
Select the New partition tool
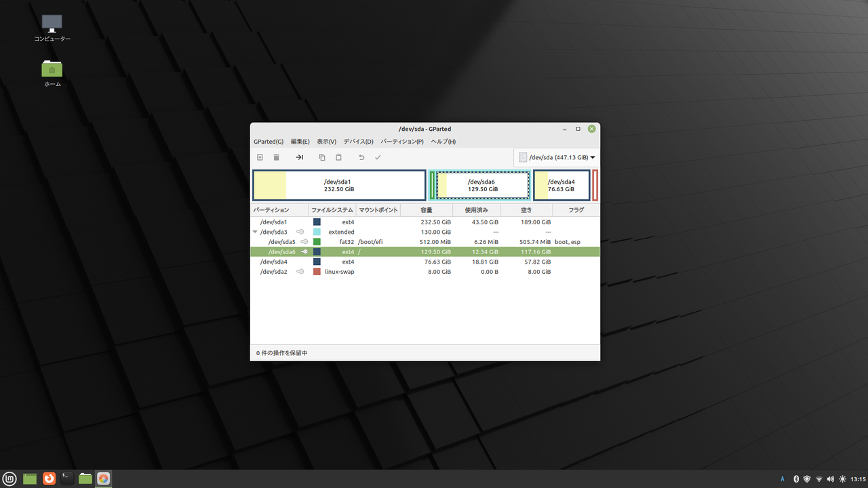(x=260, y=157)
